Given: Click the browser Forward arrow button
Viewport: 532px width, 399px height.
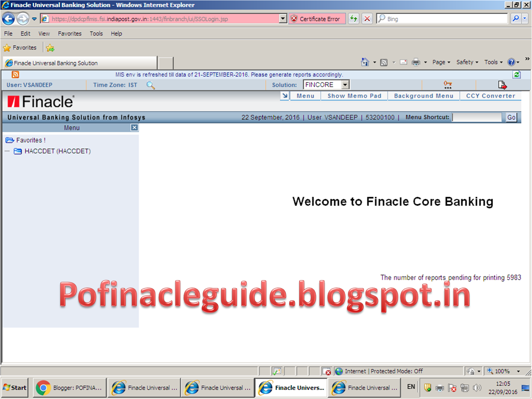Looking at the screenshot, I should point(23,19).
